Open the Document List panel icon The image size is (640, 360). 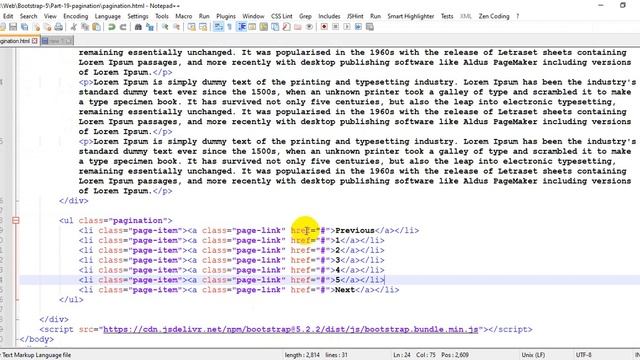click(x=275, y=27)
